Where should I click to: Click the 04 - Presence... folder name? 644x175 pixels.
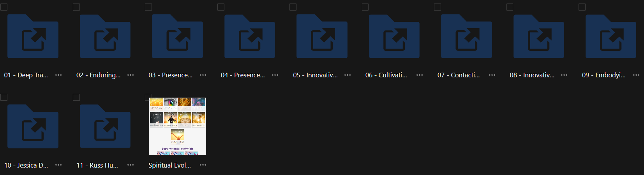click(x=243, y=75)
